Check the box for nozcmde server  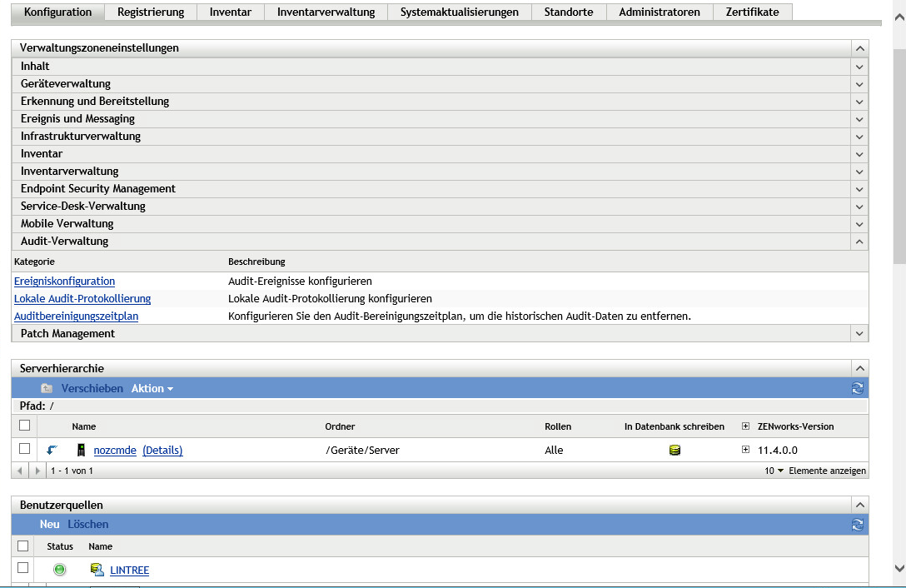pos(24,449)
